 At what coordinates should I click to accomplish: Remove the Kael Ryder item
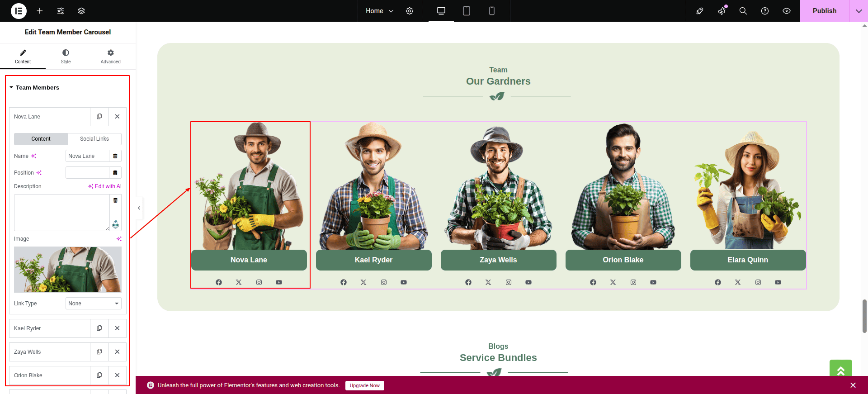tap(117, 328)
